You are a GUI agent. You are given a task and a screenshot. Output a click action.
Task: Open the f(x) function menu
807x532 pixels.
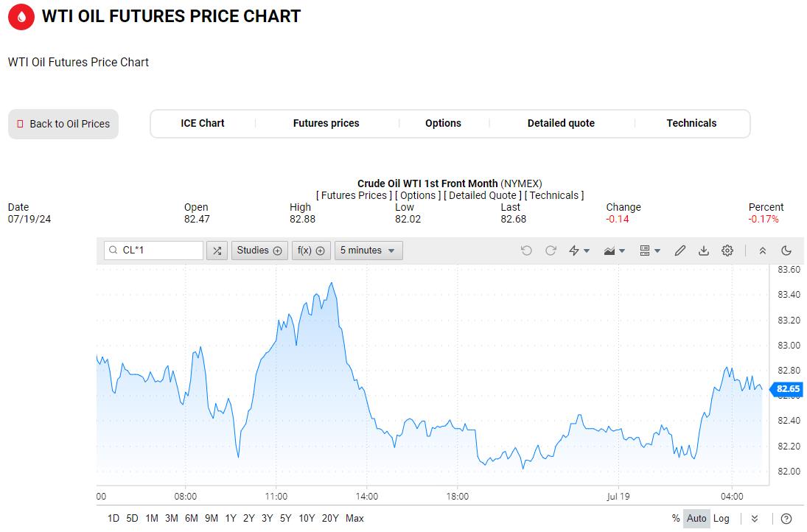point(311,251)
